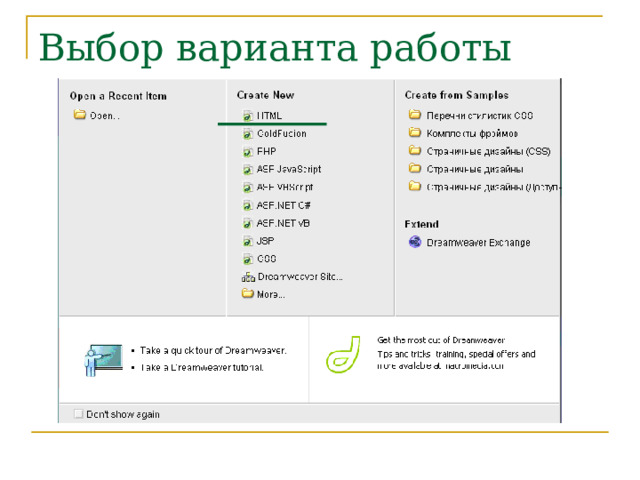
Task: Create a new PHP document
Action: (x=267, y=152)
